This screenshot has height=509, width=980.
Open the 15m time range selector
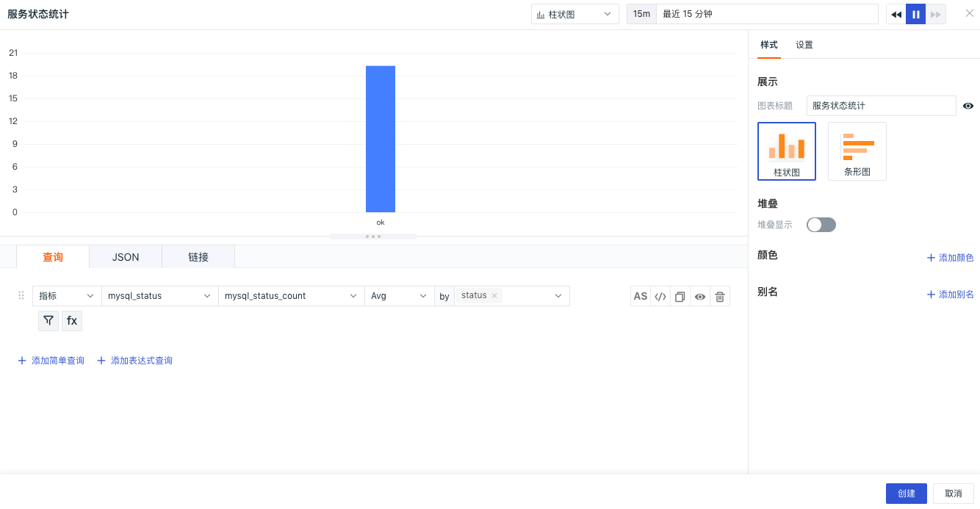pyautogui.click(x=641, y=14)
